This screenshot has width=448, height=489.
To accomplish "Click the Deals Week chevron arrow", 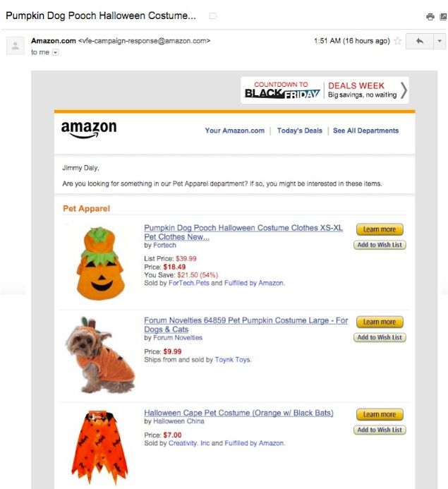I will click(404, 90).
